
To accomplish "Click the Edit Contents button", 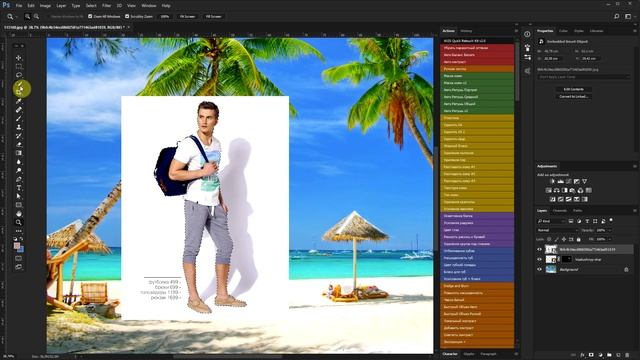I will [x=573, y=89].
